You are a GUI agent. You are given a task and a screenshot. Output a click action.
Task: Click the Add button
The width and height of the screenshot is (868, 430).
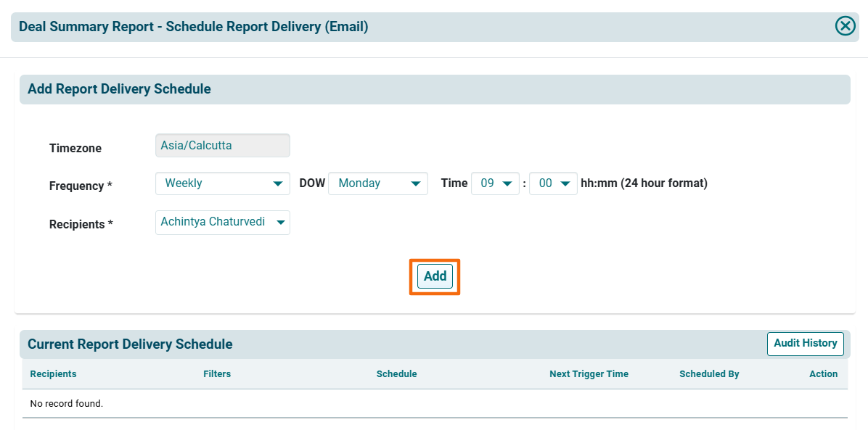[435, 276]
